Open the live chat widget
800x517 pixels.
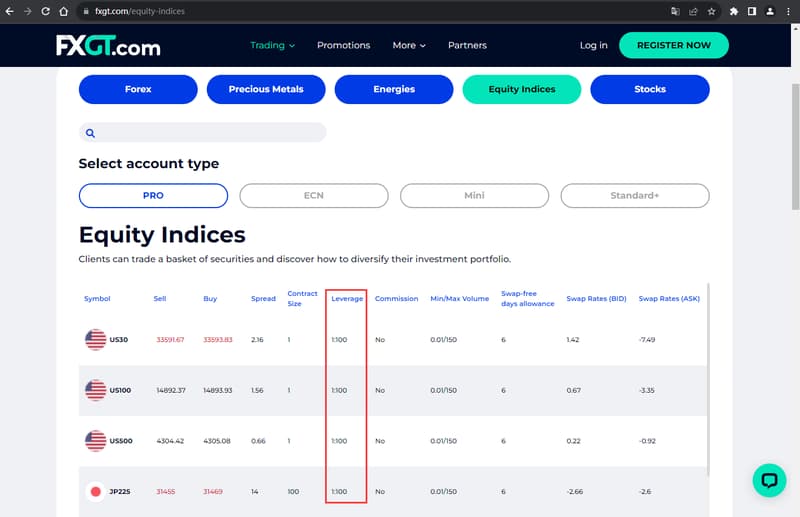tap(769, 480)
